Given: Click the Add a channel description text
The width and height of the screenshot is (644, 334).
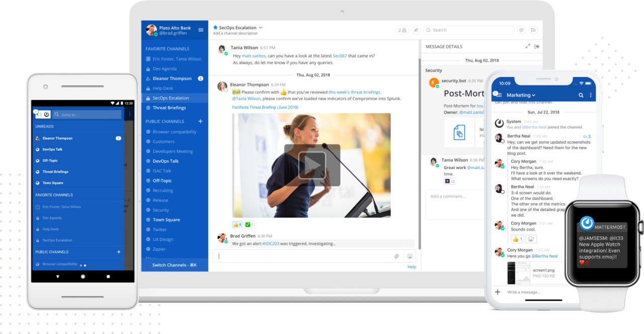Looking at the screenshot, I should pyautogui.click(x=235, y=34).
